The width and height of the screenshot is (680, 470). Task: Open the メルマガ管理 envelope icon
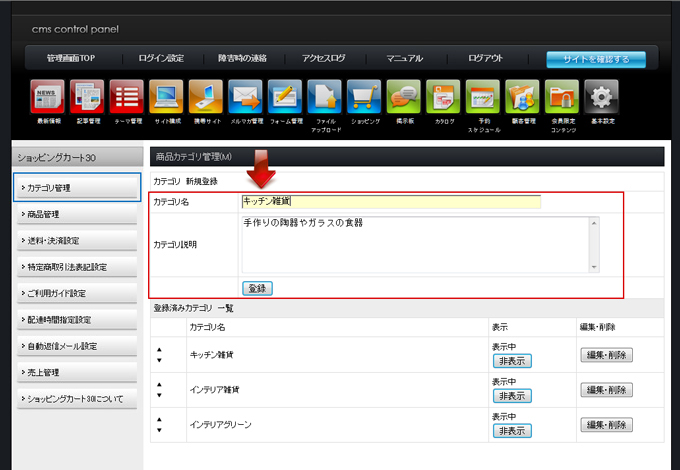(x=245, y=98)
